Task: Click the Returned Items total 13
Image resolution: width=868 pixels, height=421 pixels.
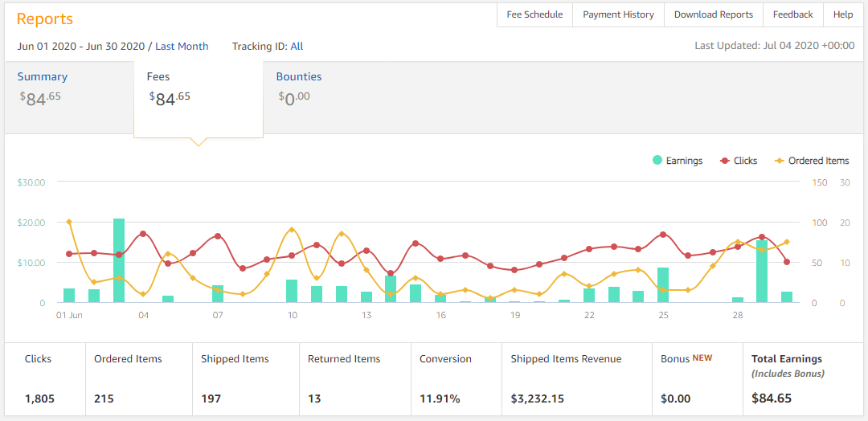Action: coord(314,399)
